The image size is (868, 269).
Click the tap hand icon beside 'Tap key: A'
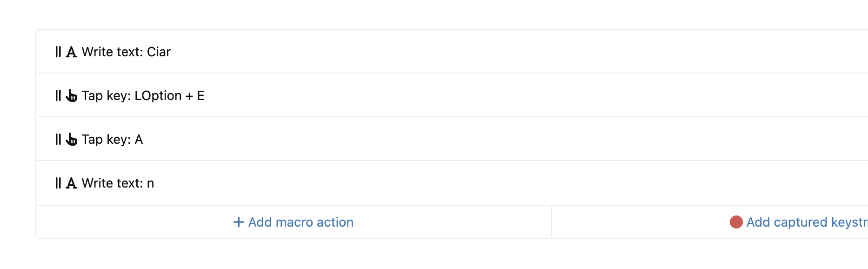(x=71, y=139)
